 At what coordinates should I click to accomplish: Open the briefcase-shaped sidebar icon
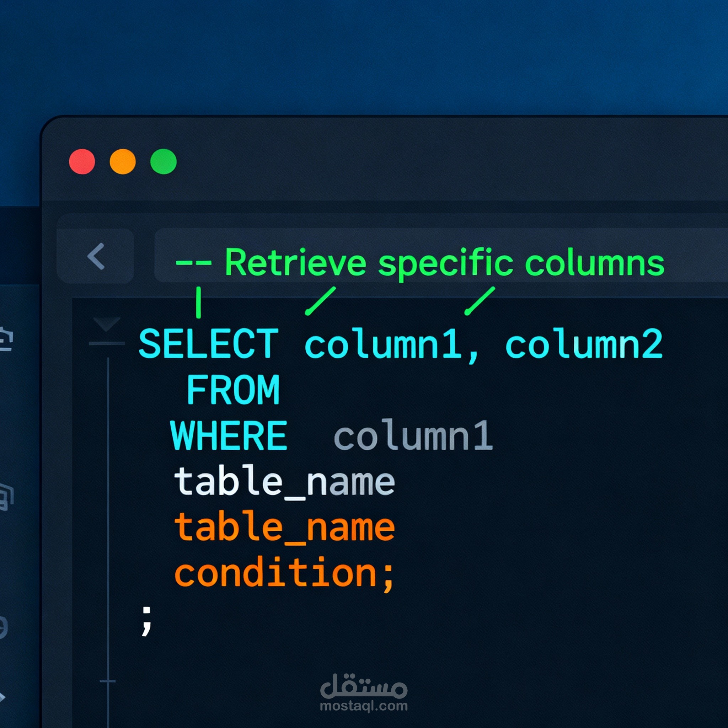(x=6, y=339)
